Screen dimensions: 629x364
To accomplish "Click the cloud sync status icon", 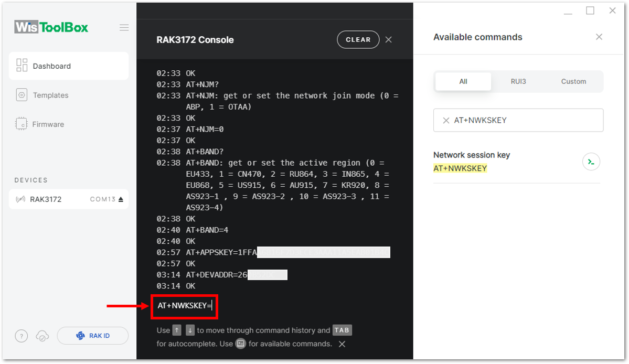I will pyautogui.click(x=42, y=336).
